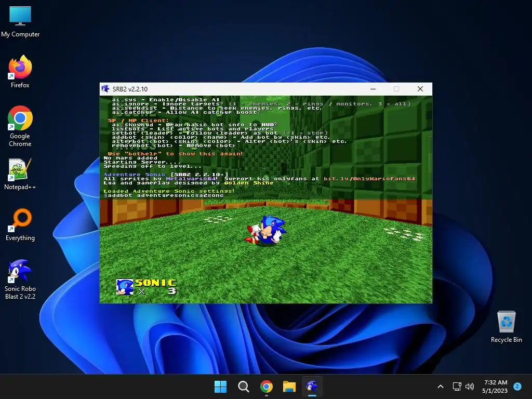Click the "listbots" console line
532x399 pixels.
pos(193,129)
